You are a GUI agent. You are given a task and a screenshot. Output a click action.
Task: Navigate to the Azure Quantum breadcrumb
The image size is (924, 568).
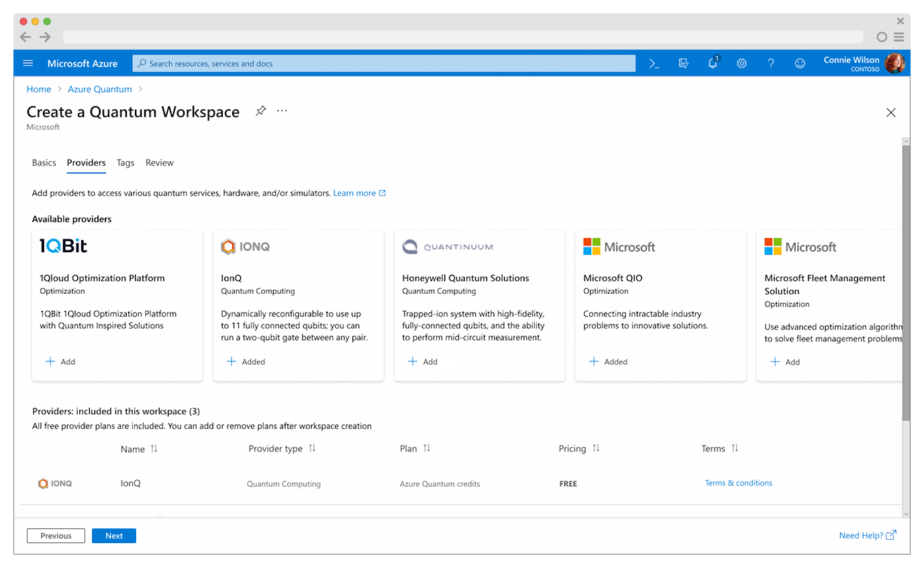(100, 89)
